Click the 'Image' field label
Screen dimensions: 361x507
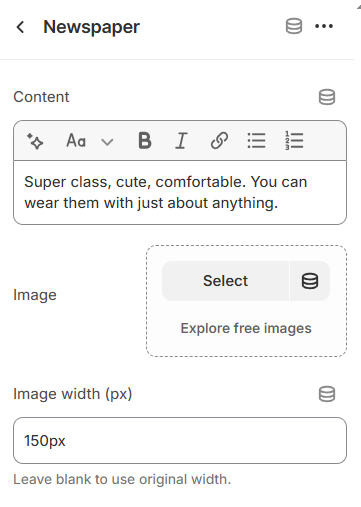click(35, 295)
